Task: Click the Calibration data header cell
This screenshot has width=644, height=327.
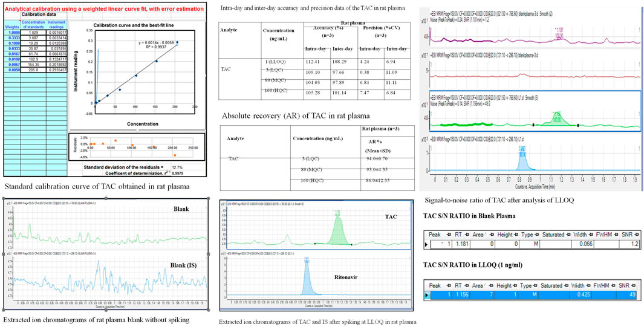Action: click(x=43, y=15)
